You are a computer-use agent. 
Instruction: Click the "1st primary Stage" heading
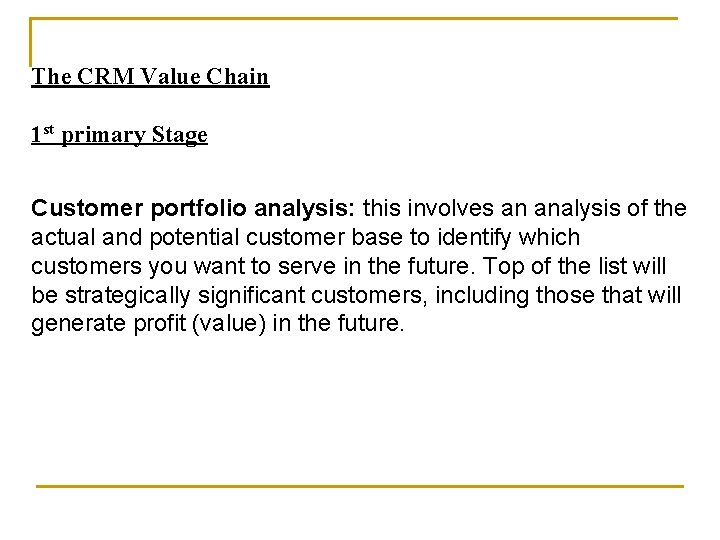[119, 135]
